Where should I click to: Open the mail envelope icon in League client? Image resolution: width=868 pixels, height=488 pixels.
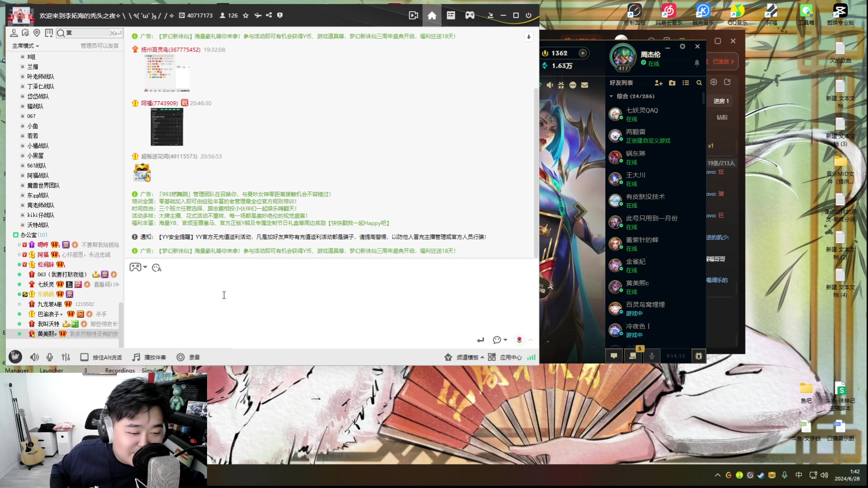[585, 85]
